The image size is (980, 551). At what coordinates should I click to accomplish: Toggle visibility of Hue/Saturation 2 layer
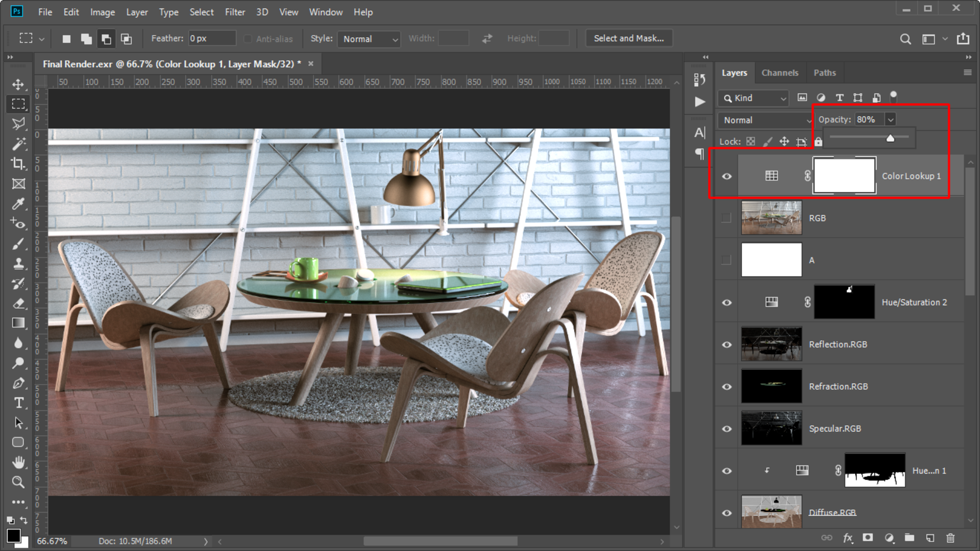726,302
